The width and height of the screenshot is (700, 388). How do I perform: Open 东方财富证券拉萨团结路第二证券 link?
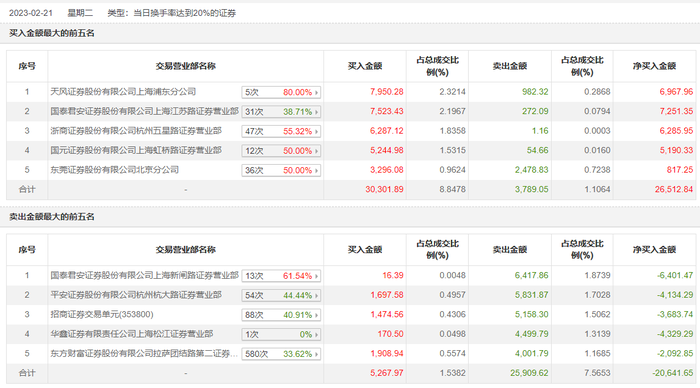144,354
